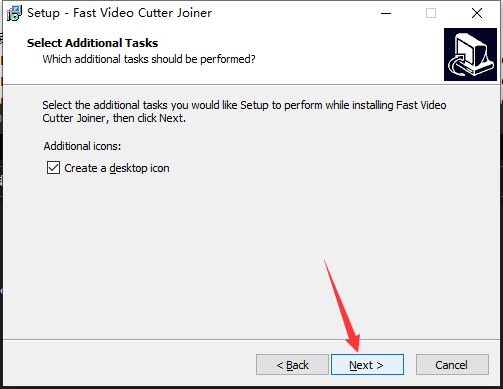Click the empty footer area left of Back

(x=130, y=365)
